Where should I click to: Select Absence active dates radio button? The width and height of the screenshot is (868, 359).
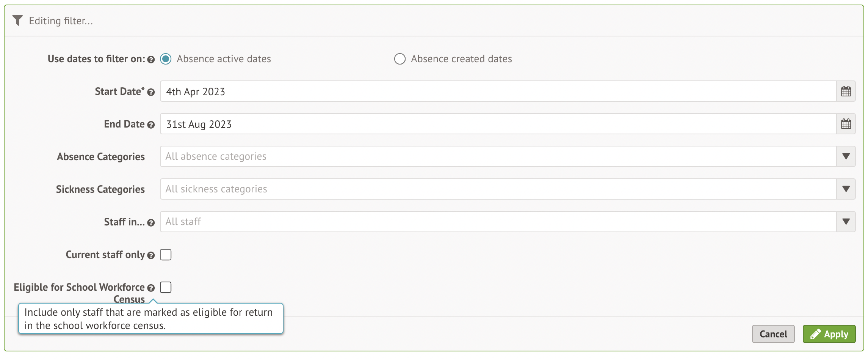(166, 59)
